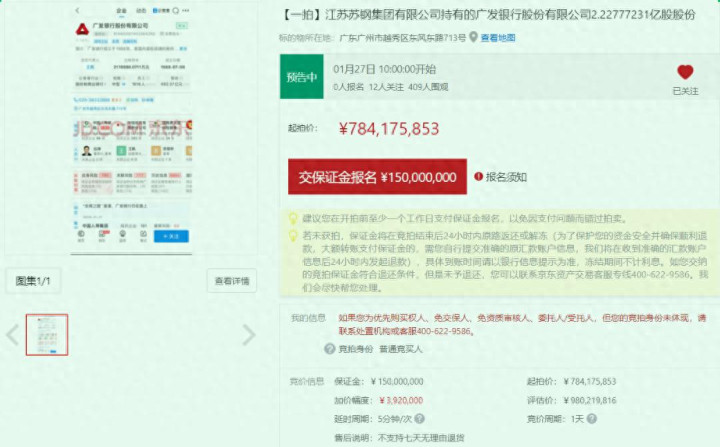
Task: Click the 加价幅度 value ¥3,920,000
Action: point(401,400)
